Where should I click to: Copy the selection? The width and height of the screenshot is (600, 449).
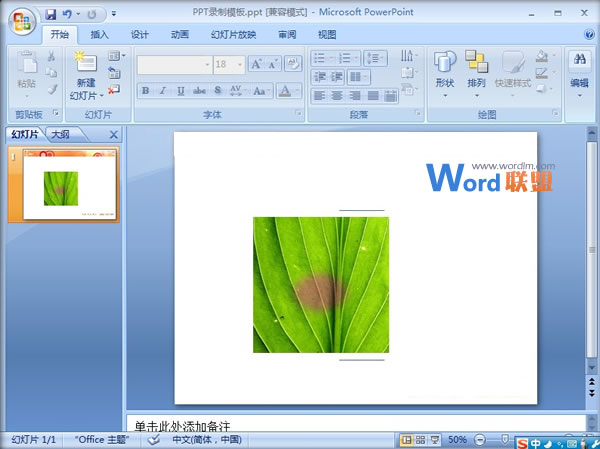tap(51, 72)
